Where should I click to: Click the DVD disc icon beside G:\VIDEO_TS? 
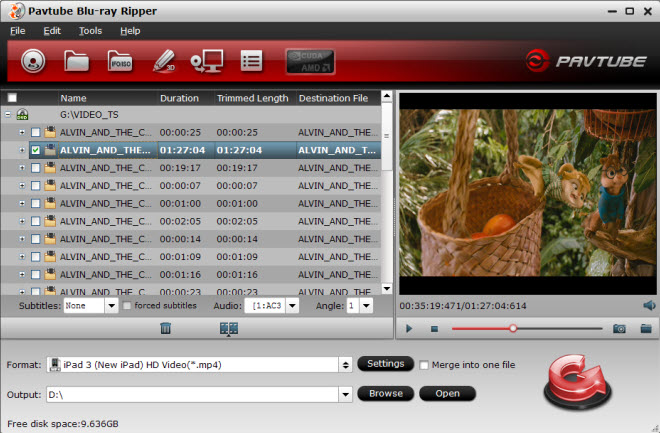22,114
